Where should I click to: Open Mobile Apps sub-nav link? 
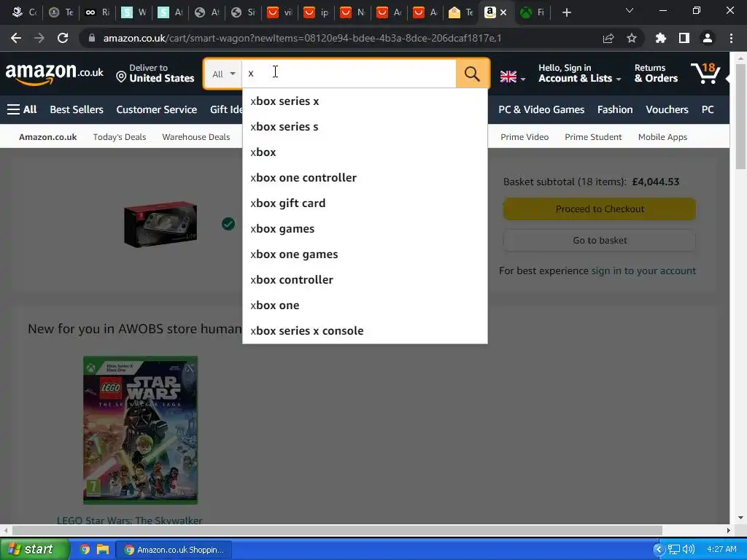pyautogui.click(x=662, y=137)
